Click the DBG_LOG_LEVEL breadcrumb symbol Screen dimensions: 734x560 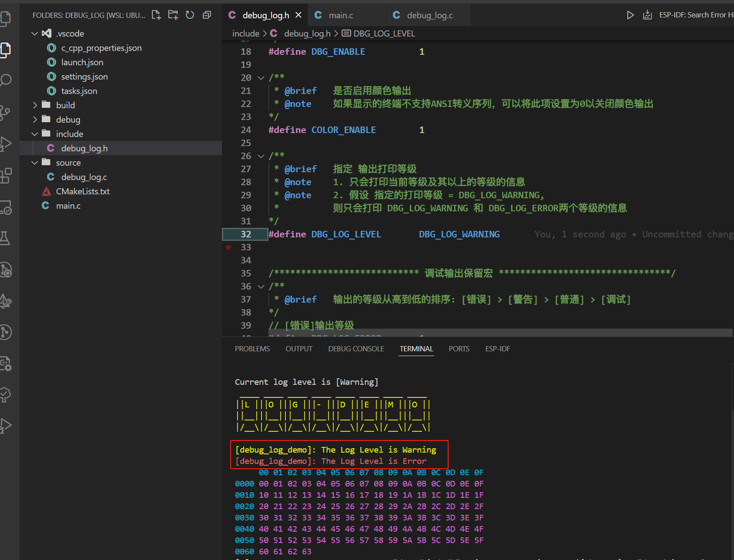[384, 33]
